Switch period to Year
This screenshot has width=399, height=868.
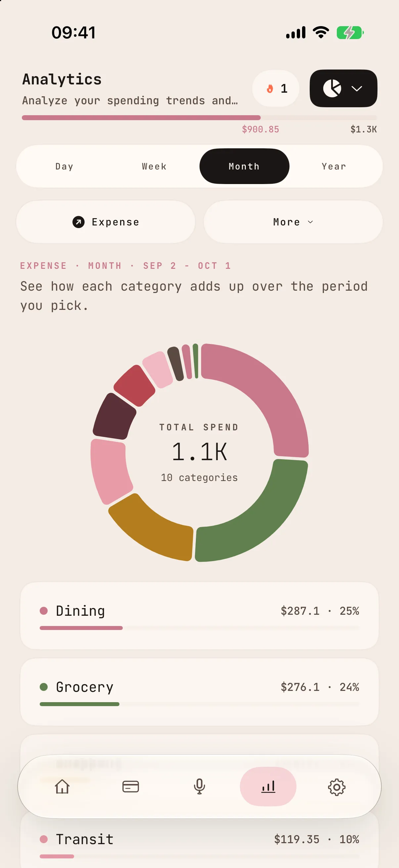(334, 167)
